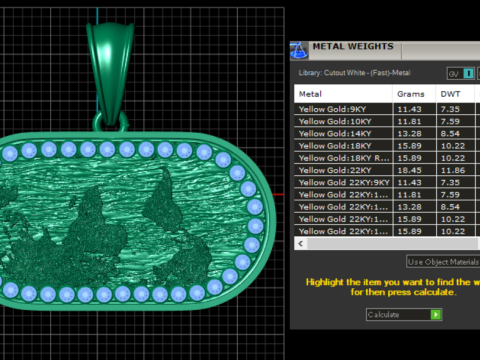This screenshot has width=480, height=360.
Task: Click the Calculate field
Action: pyautogui.click(x=404, y=314)
